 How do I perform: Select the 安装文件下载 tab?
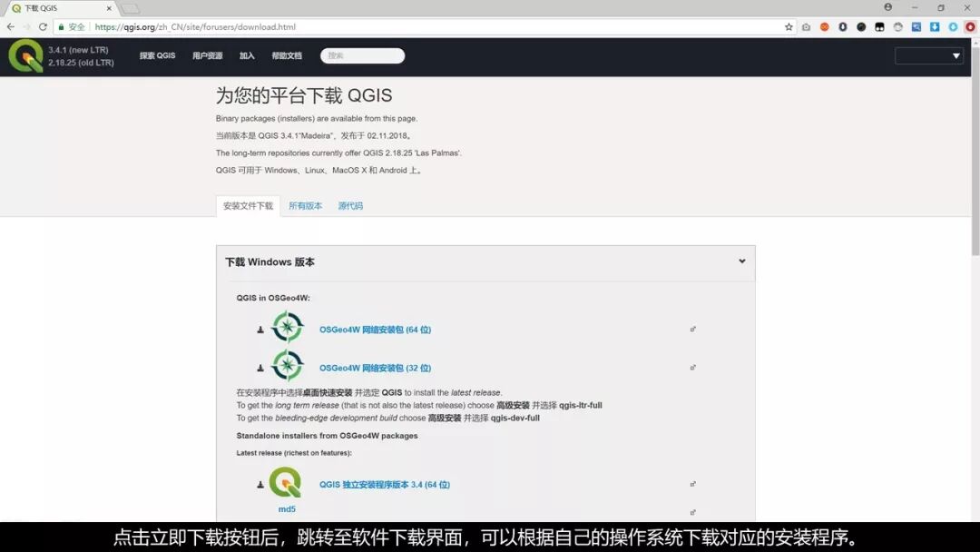click(248, 206)
